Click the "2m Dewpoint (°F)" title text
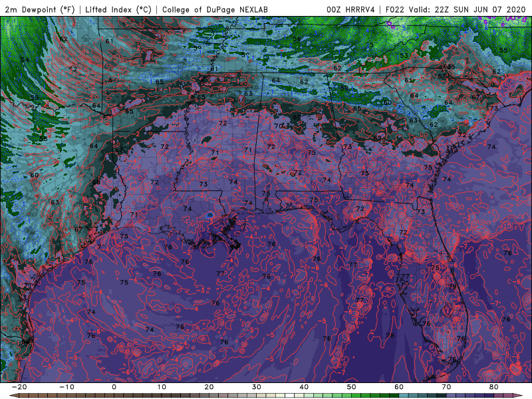Viewport: 532px width, 399px height. [40, 9]
